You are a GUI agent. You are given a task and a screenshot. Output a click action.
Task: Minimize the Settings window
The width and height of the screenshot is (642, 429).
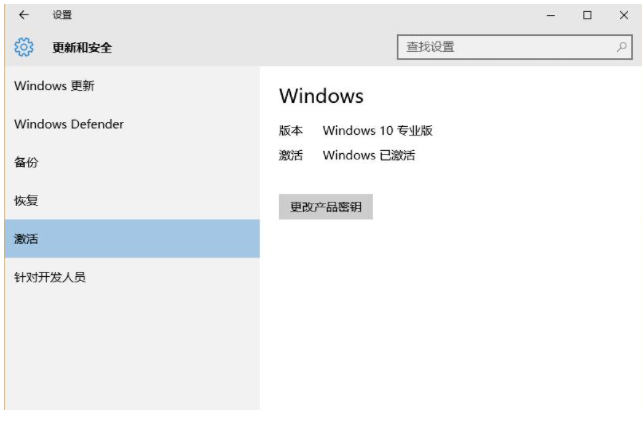(x=551, y=15)
